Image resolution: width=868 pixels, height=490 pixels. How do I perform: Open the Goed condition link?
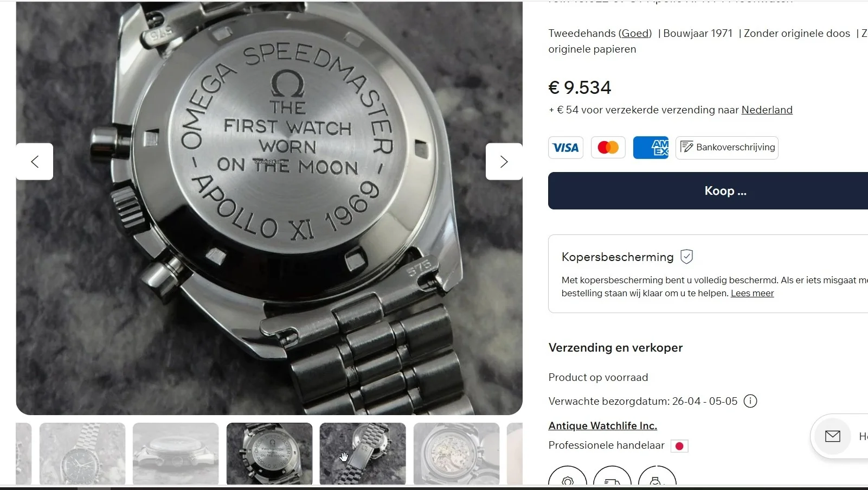tap(635, 33)
